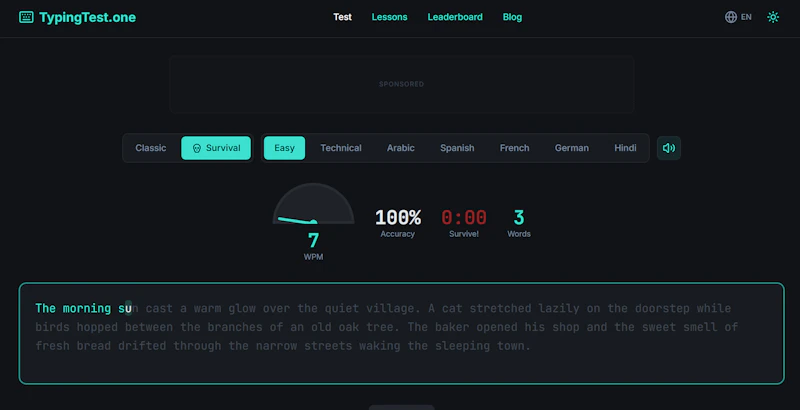Visit the Blog page
Screen dimensions: 800x410
pos(512,17)
